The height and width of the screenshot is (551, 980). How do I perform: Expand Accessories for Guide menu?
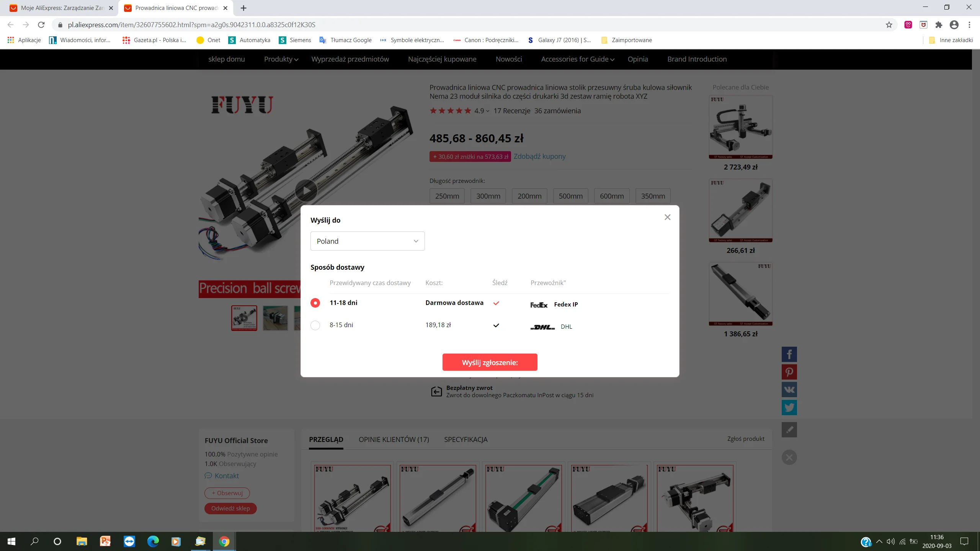577,59
